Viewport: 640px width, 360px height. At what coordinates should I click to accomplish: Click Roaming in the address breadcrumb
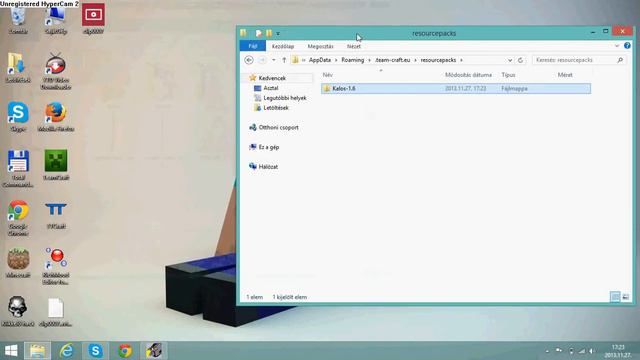coord(353,60)
